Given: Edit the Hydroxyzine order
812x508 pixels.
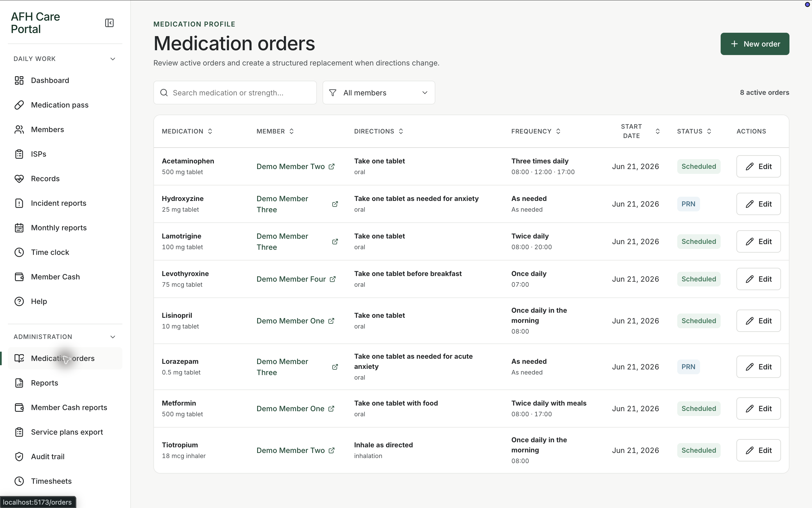Looking at the screenshot, I should click(x=758, y=204).
